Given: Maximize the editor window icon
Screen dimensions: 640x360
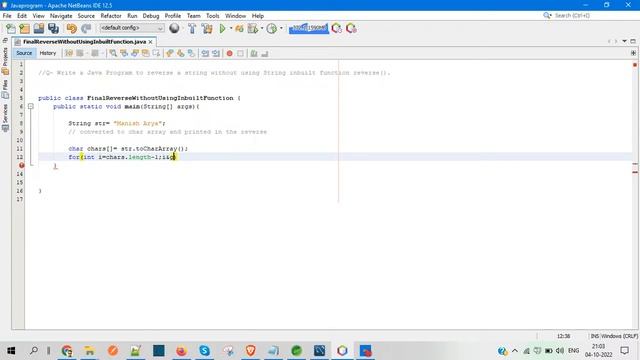Looking at the screenshot, I should [x=633, y=41].
